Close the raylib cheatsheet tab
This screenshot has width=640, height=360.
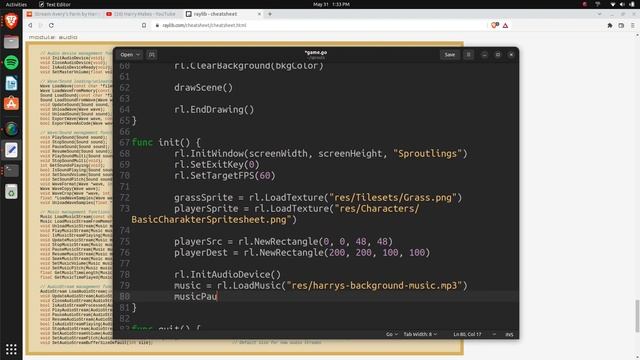click(259, 14)
